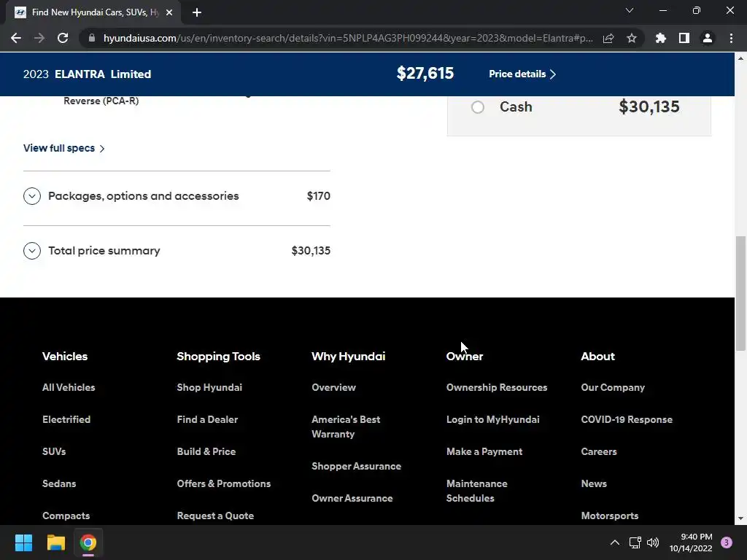The height and width of the screenshot is (560, 747).
Task: Open Request a Quote link
Action: click(215, 516)
